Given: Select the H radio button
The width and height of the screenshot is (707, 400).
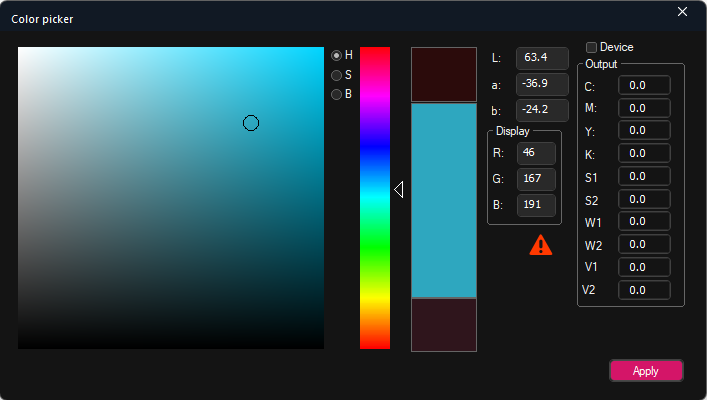Looking at the screenshot, I should (336, 55).
